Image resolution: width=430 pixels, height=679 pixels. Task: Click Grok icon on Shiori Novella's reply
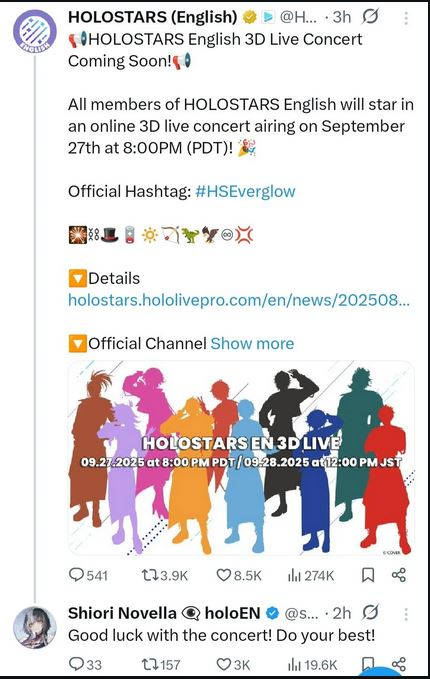click(x=370, y=613)
